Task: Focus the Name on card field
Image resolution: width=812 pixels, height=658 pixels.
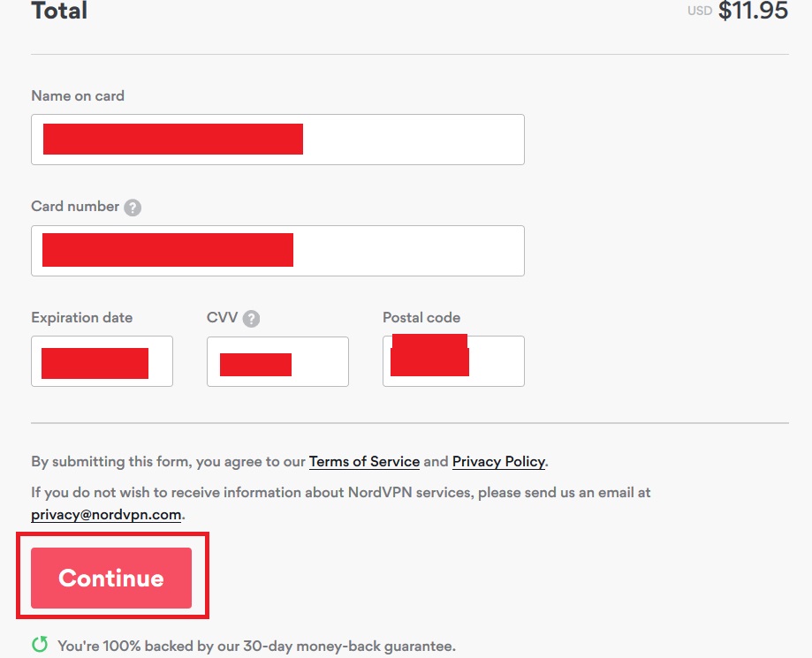Action: (x=277, y=140)
